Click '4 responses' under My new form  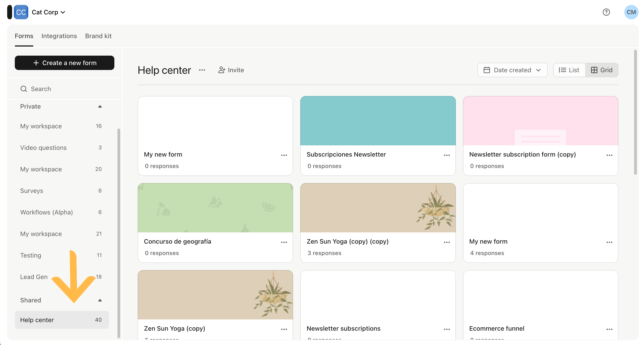(487, 253)
